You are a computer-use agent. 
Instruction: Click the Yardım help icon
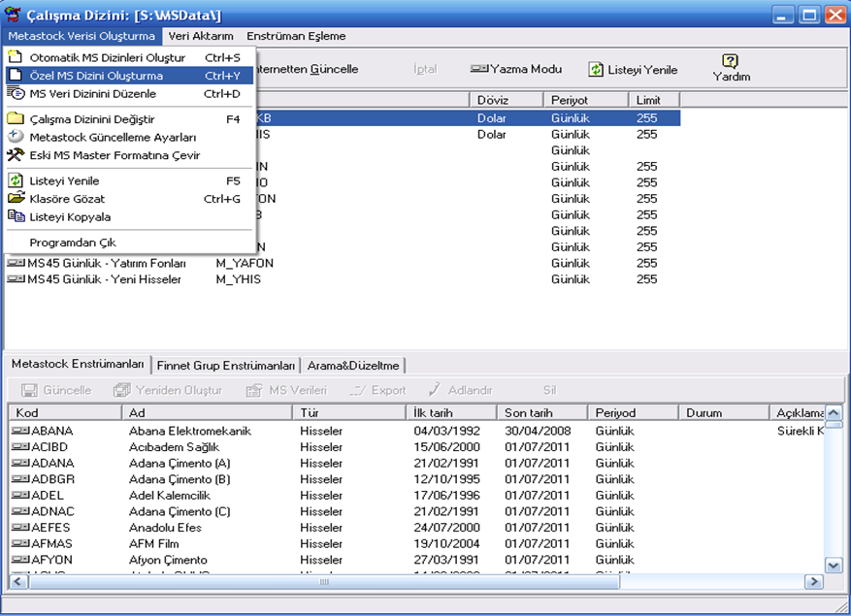731,61
